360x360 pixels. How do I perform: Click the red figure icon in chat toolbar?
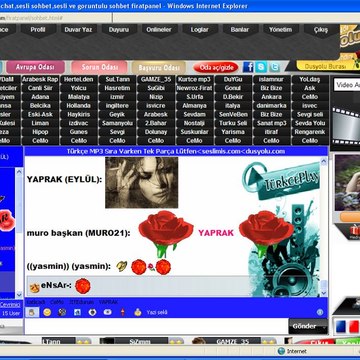point(123,312)
